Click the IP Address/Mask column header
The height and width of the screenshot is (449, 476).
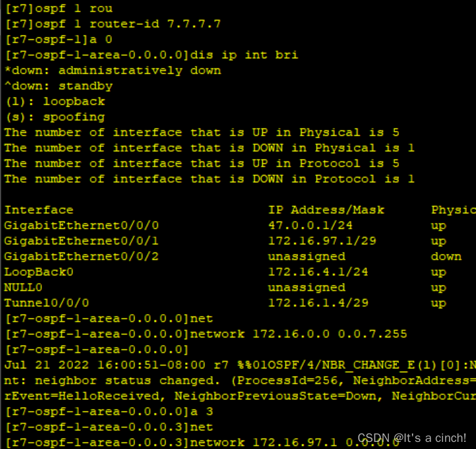[x=327, y=210]
